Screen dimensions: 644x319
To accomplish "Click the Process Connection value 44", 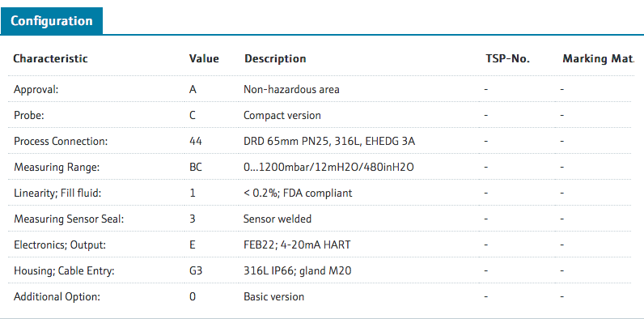I will 196,142.
